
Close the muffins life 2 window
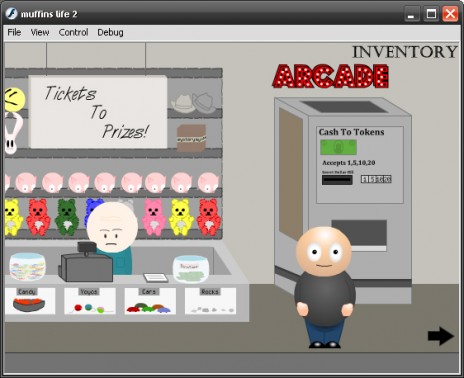[x=450, y=14]
